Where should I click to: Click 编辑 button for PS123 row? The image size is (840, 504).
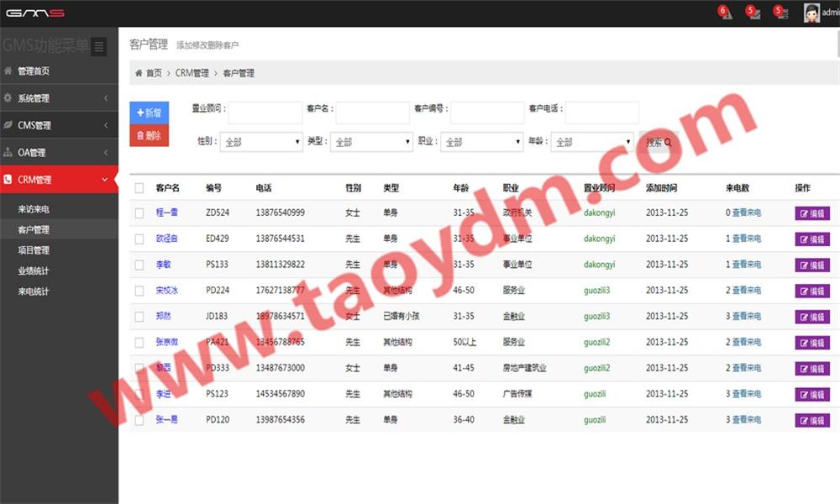coord(812,394)
